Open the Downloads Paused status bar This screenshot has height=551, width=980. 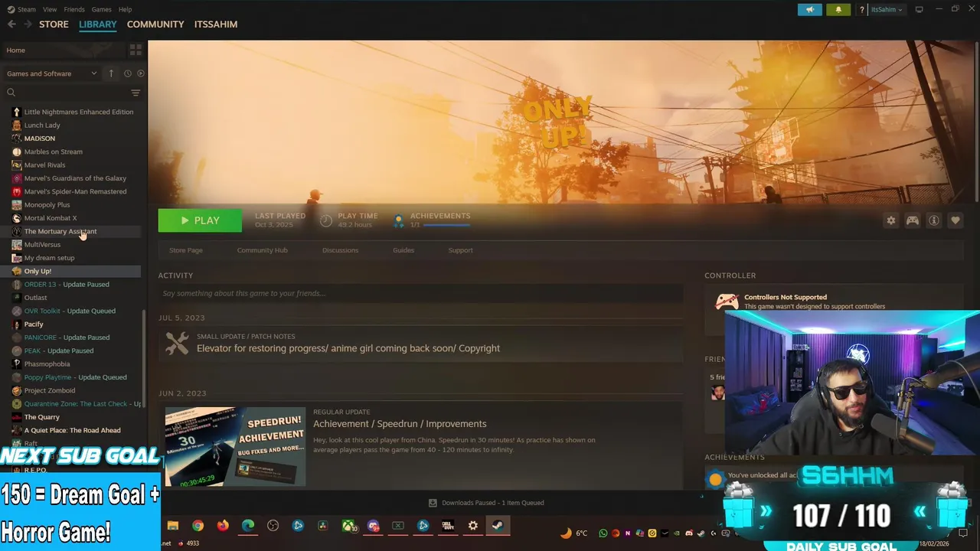pos(486,503)
